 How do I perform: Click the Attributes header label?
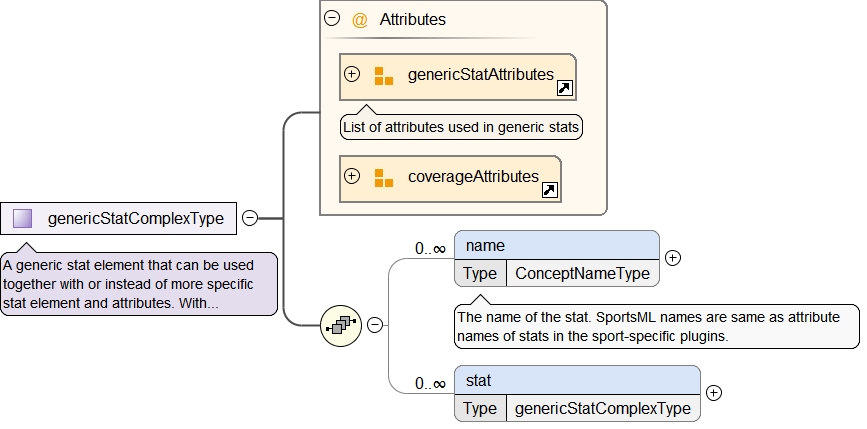(x=412, y=20)
